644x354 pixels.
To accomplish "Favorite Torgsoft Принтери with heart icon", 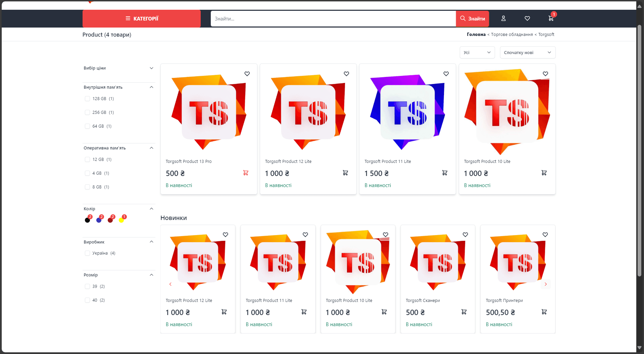I will click(x=545, y=235).
